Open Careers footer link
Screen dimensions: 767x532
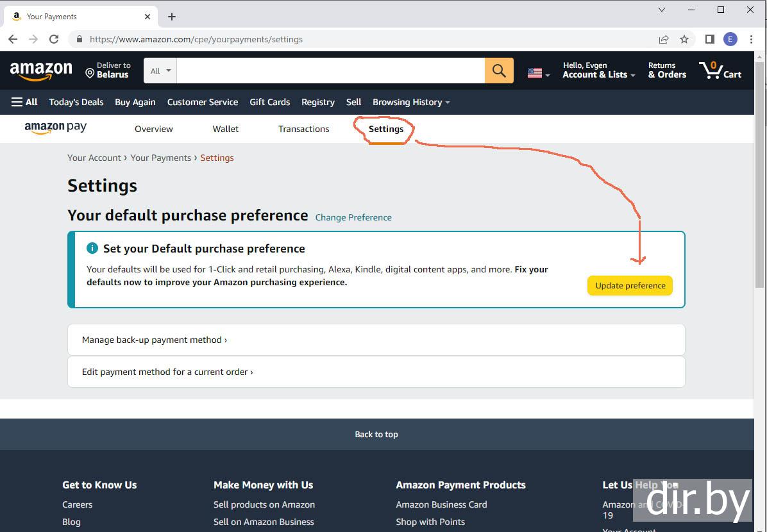pyautogui.click(x=78, y=504)
